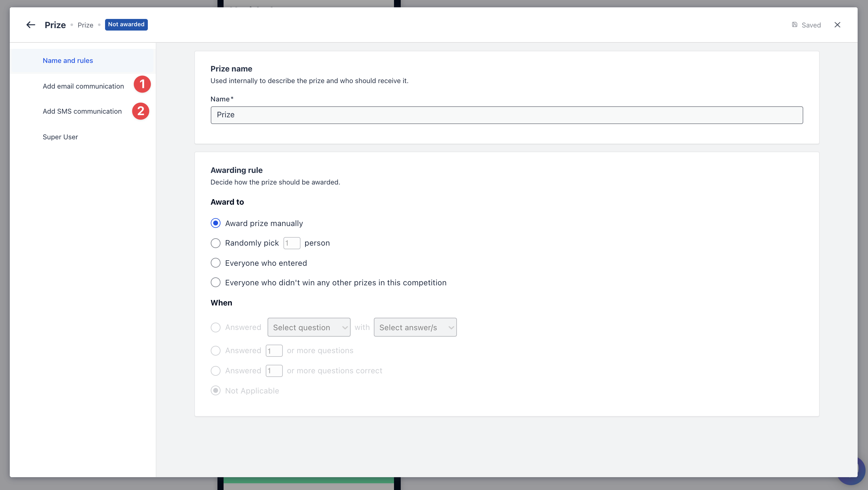Viewport: 868px width, 490px height.
Task: Click the prize Name text field
Action: coord(506,115)
